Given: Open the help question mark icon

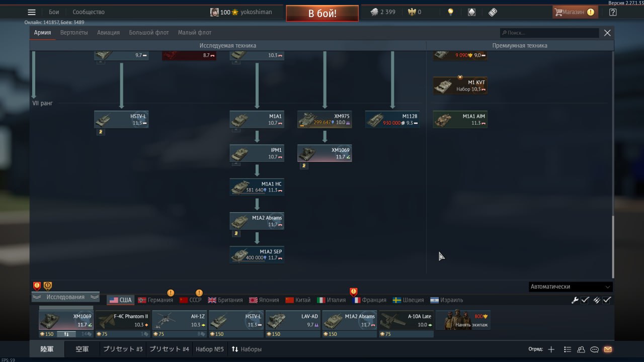Looking at the screenshot, I should [613, 12].
